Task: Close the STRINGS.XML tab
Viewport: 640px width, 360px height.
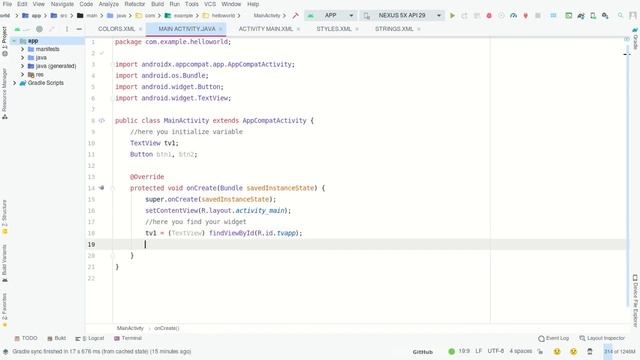Action: click(x=419, y=29)
